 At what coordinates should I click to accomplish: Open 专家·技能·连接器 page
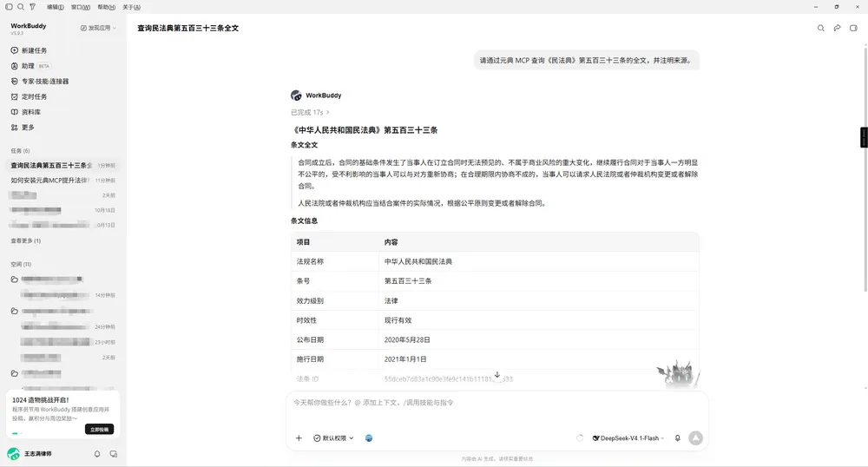(40, 82)
